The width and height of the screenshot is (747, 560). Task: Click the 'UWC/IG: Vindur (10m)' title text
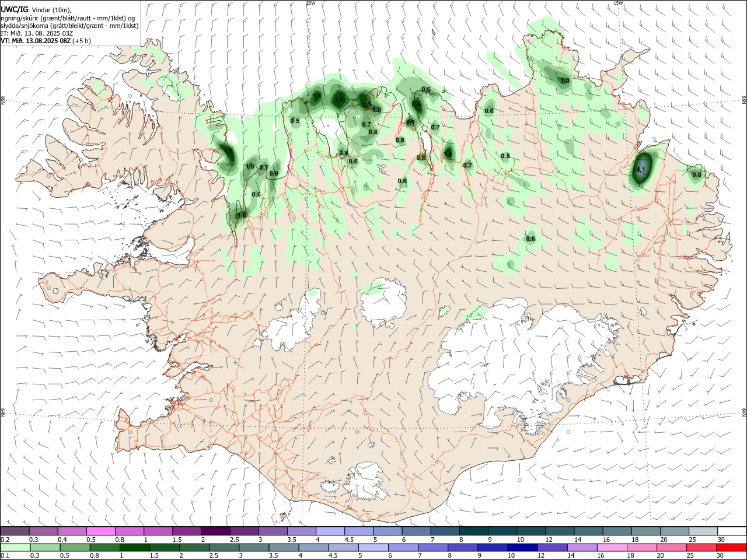tap(36, 9)
